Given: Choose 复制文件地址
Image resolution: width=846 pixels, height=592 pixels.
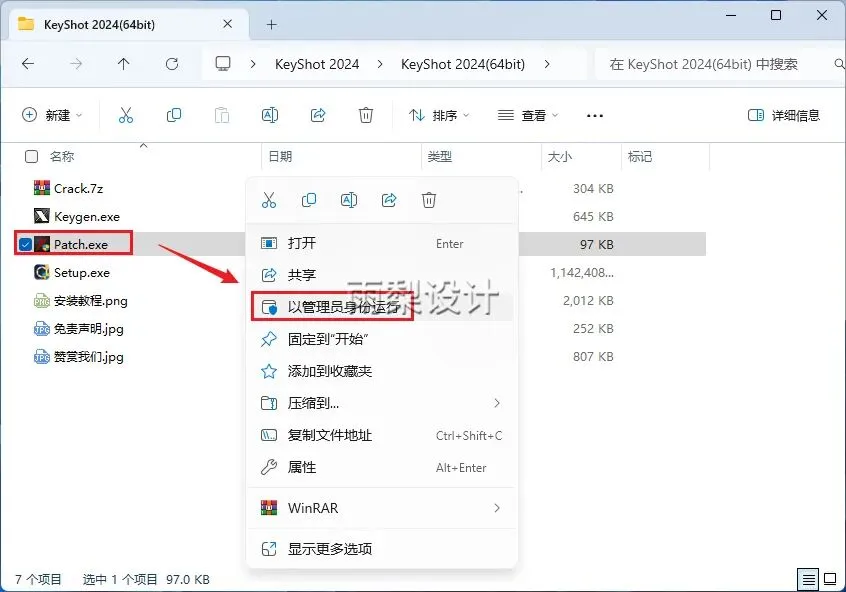Looking at the screenshot, I should point(381,435).
